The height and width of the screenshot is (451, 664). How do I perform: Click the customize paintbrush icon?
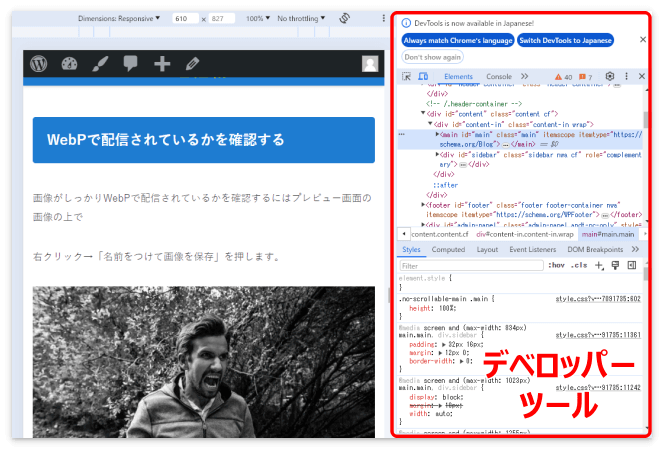pos(100,64)
